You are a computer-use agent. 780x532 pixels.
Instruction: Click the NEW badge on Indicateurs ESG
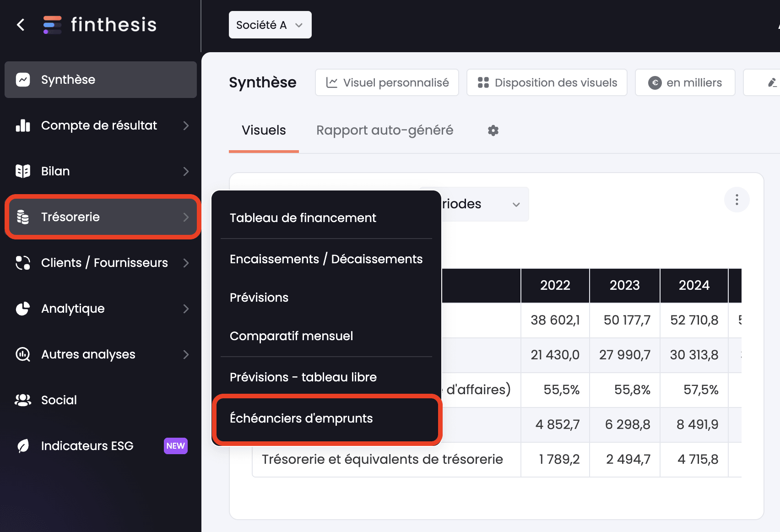tap(176, 446)
